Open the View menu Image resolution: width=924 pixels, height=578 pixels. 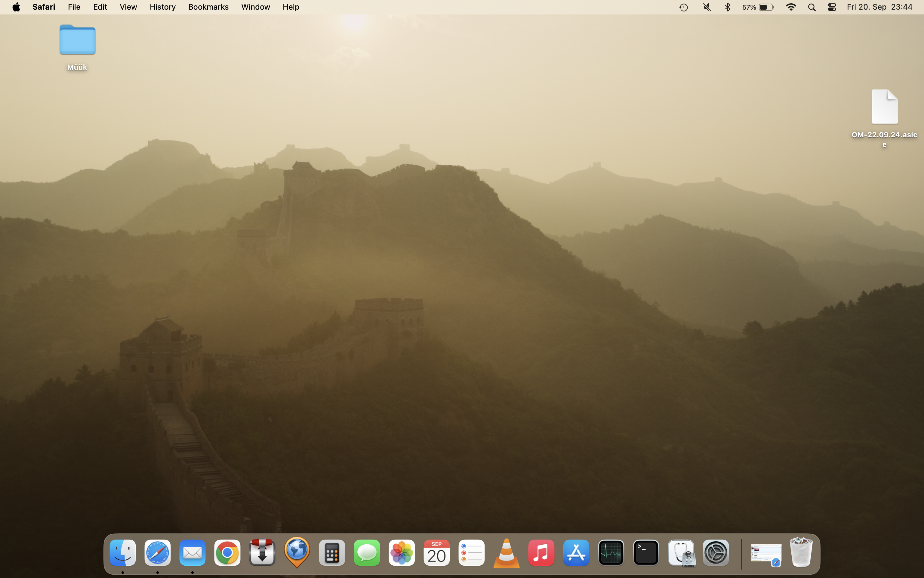pyautogui.click(x=128, y=7)
